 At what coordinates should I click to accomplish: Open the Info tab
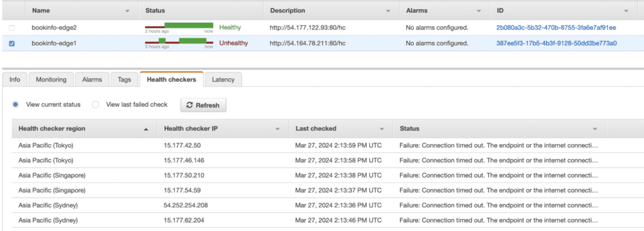[x=15, y=80]
